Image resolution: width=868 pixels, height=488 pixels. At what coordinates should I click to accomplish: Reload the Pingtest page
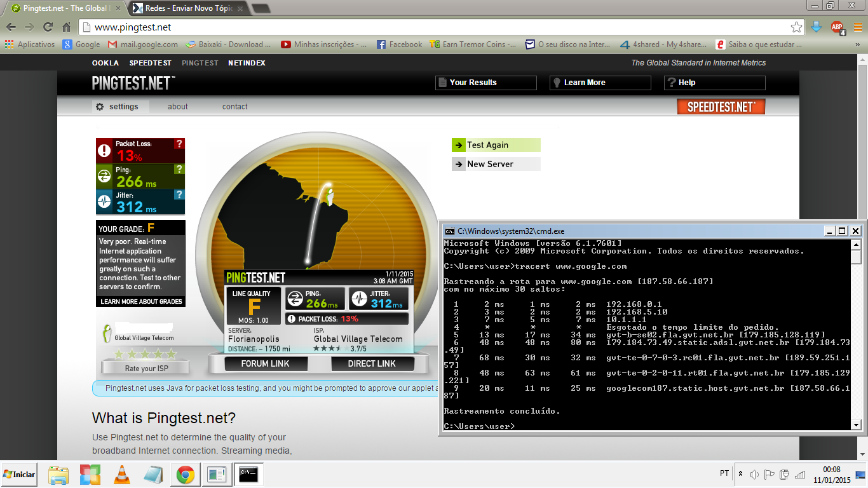pos(48,27)
